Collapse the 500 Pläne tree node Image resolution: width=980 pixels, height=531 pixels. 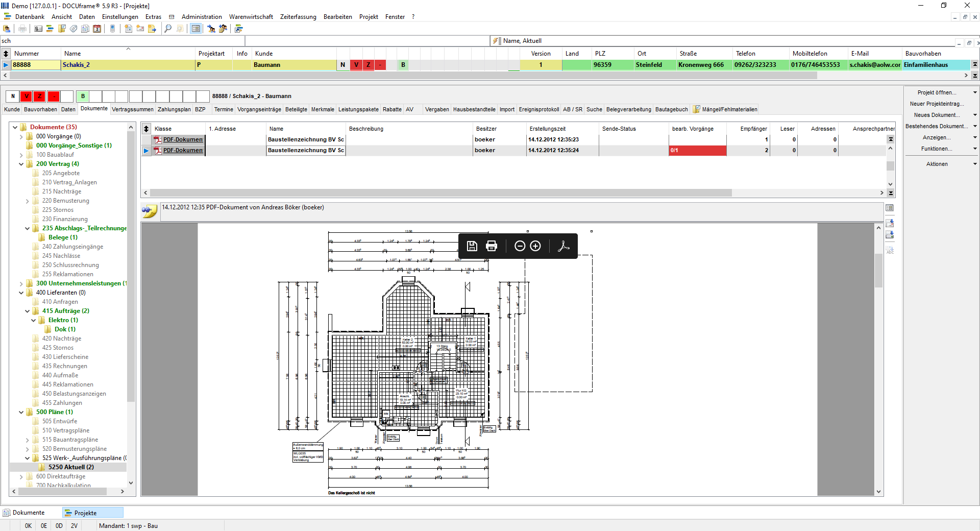click(x=21, y=412)
